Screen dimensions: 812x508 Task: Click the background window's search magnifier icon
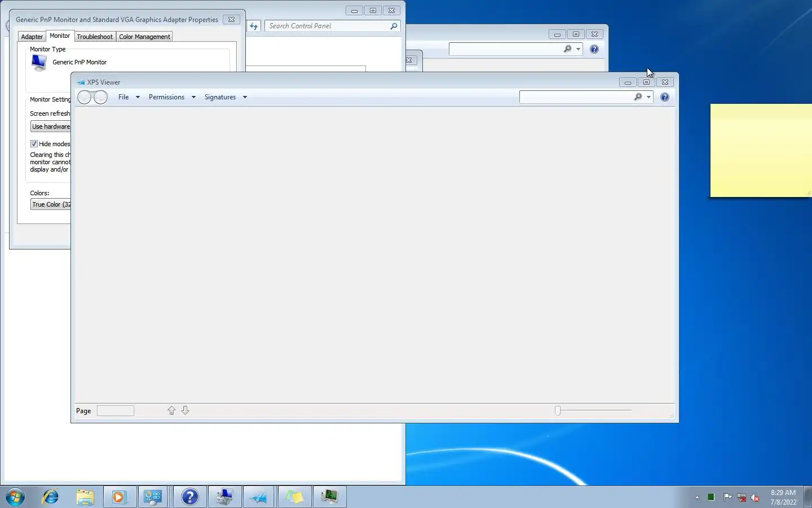pyautogui.click(x=567, y=49)
